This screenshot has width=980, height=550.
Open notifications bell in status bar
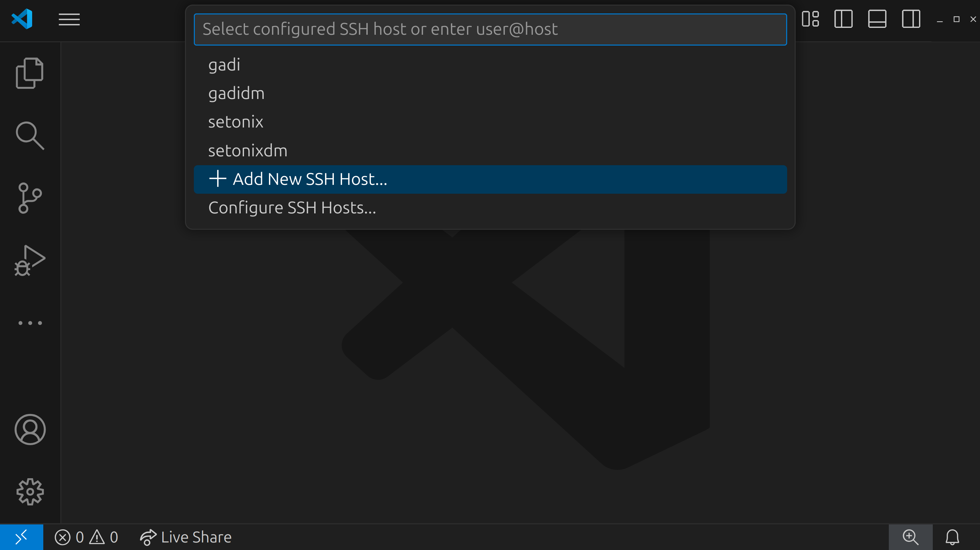pos(952,537)
